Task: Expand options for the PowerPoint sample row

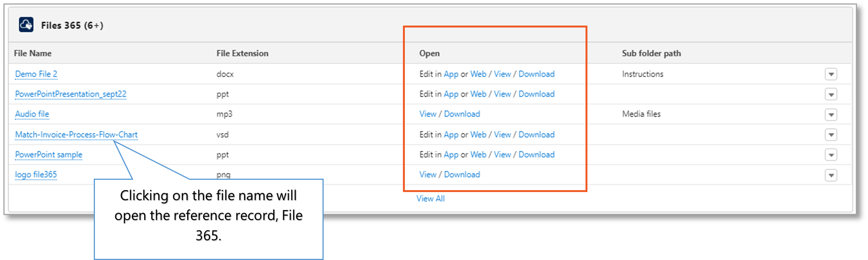Action: [831, 155]
